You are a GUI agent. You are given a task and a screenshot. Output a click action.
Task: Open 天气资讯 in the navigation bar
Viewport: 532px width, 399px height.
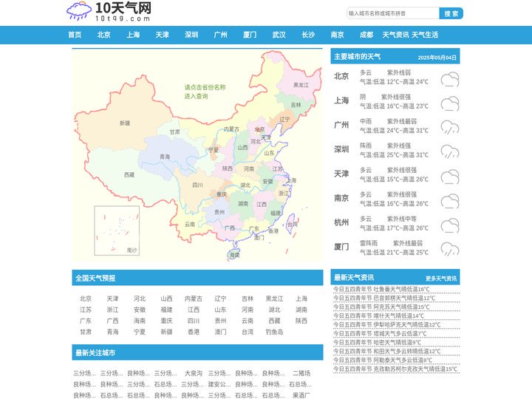395,35
